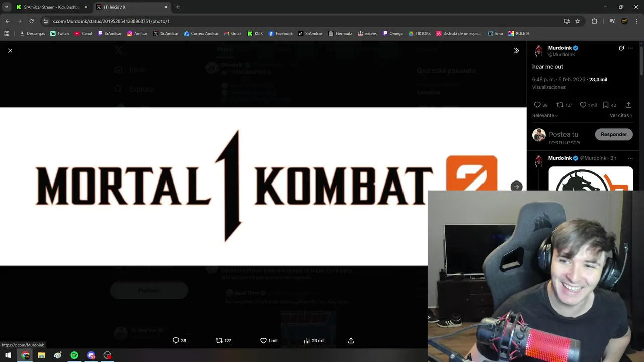Open the more options menu on the main post
Screen dimensions: 644x362
point(630,48)
